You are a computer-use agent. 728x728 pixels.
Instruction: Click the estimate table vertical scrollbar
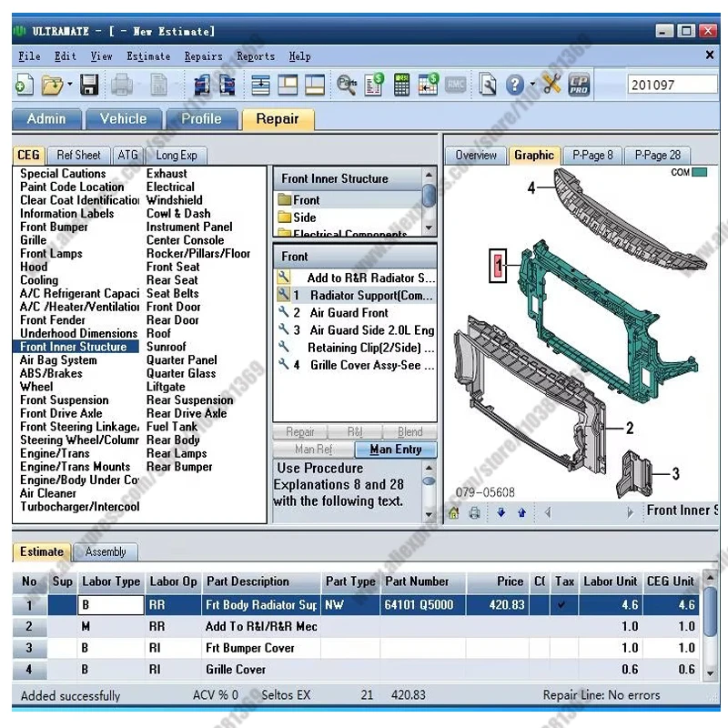[710, 625]
